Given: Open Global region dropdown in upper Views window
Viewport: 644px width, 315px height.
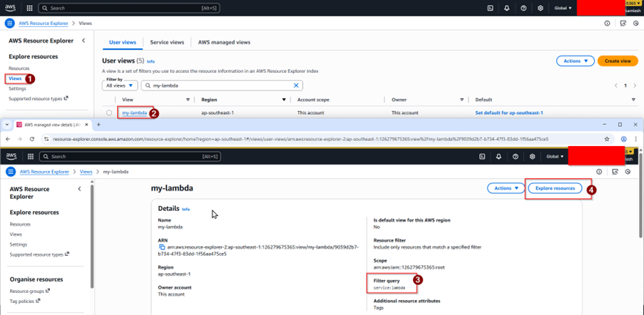Looking at the screenshot, I should coord(563,8).
